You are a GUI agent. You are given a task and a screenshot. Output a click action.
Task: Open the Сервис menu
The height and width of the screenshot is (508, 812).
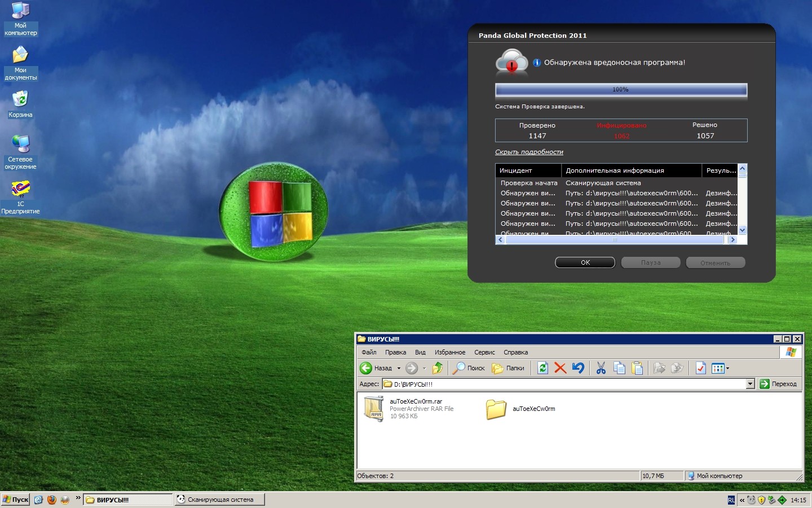click(x=484, y=352)
